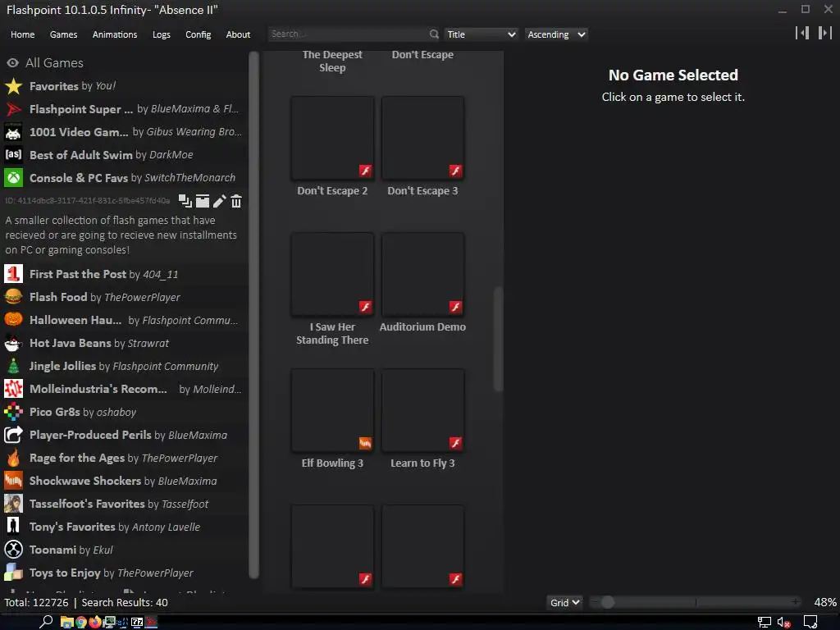Image resolution: width=840 pixels, height=630 pixels.
Task: Select Hot Java Beans by Strawrat playlist
Action: click(x=125, y=343)
